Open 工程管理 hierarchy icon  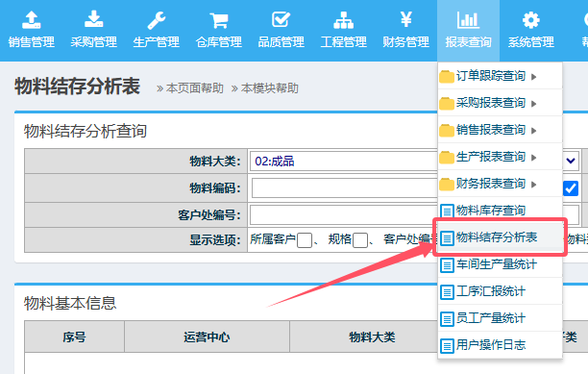[344, 20]
